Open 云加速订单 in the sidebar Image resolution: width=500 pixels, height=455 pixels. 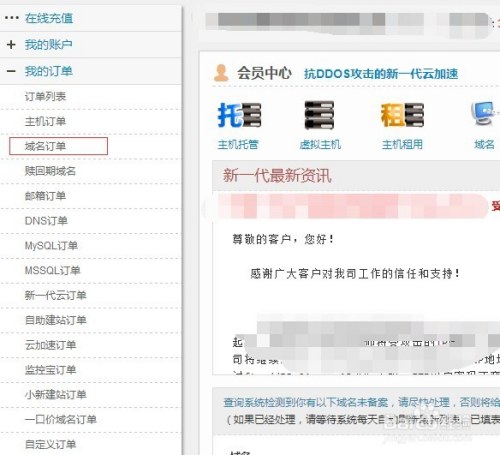(50, 345)
